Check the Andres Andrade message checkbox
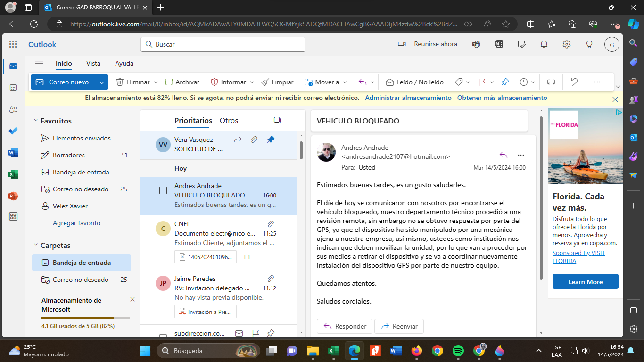This screenshot has height=362, width=644. point(163,190)
